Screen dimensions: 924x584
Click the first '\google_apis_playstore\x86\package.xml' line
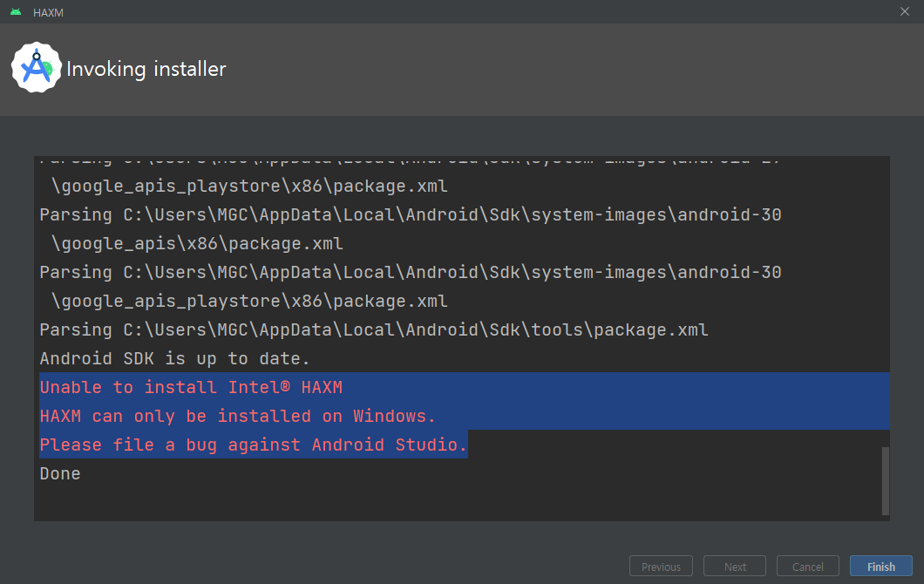click(x=249, y=187)
